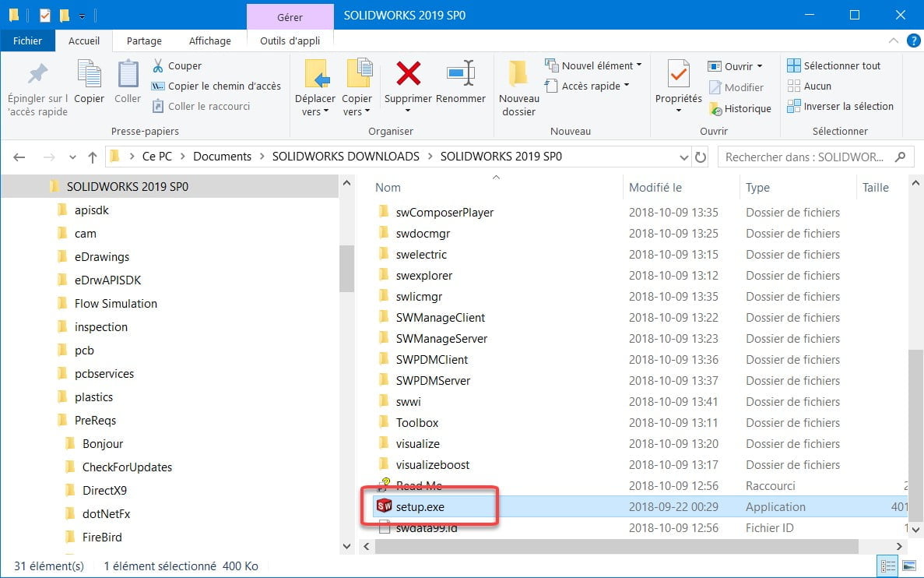Go up one folder level

[93, 157]
